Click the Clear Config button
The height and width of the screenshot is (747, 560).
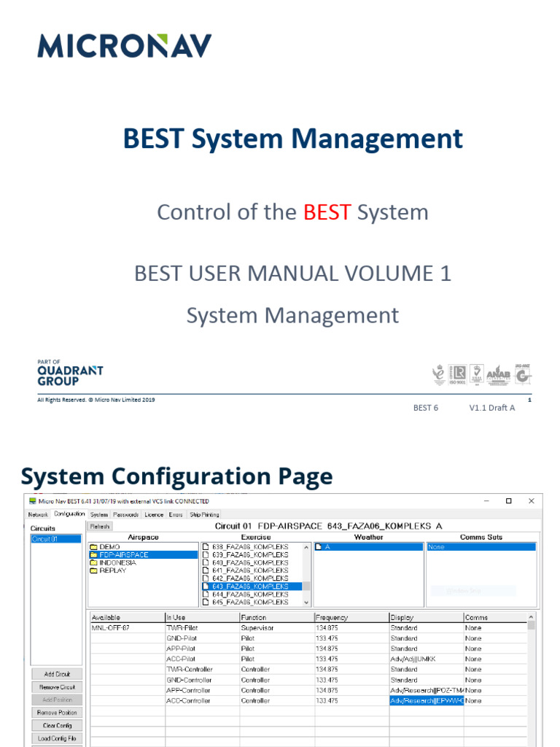tap(57, 726)
